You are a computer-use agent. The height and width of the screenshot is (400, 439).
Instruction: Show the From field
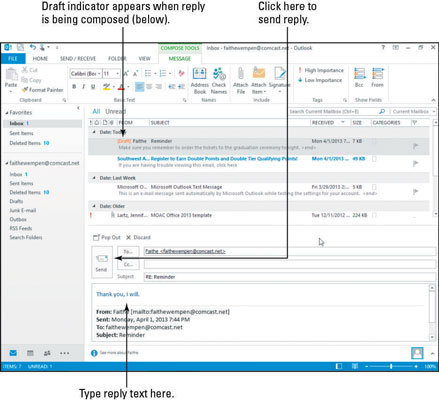click(377, 77)
